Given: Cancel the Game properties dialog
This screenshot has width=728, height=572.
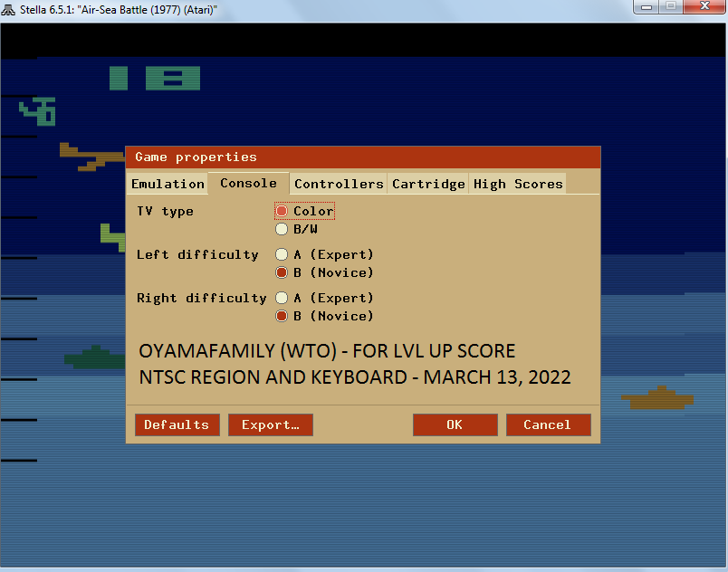Looking at the screenshot, I should [548, 424].
